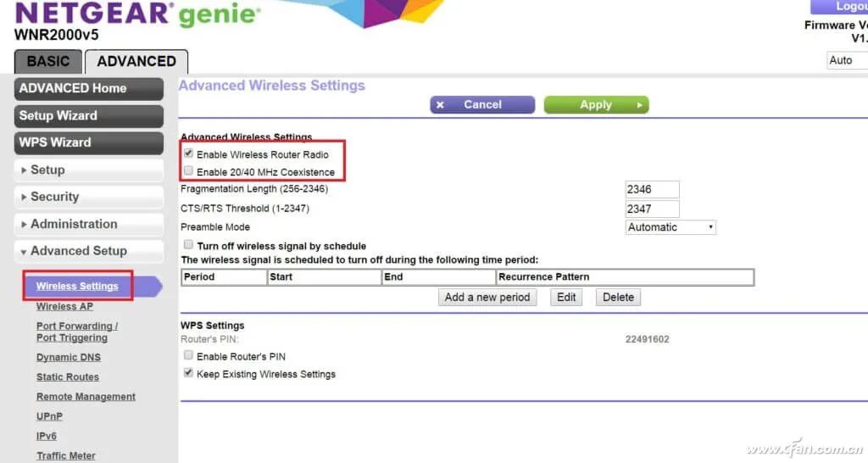This screenshot has height=463, width=868.
Task: Toggle Turn off wireless signal by schedule
Action: (189, 245)
